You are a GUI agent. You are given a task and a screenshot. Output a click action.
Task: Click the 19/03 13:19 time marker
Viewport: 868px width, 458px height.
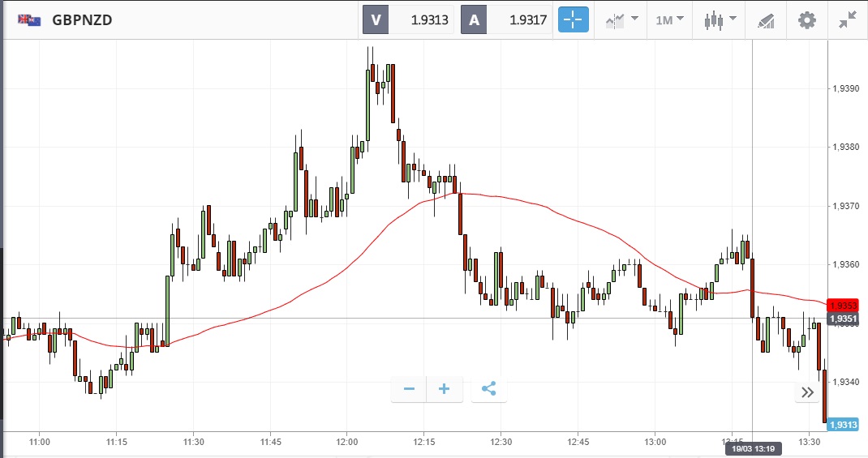coord(753,447)
